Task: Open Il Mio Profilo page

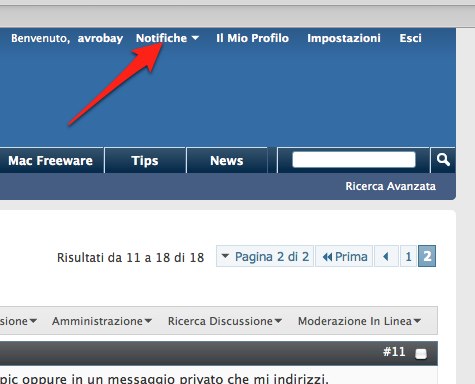Action: coord(252,38)
